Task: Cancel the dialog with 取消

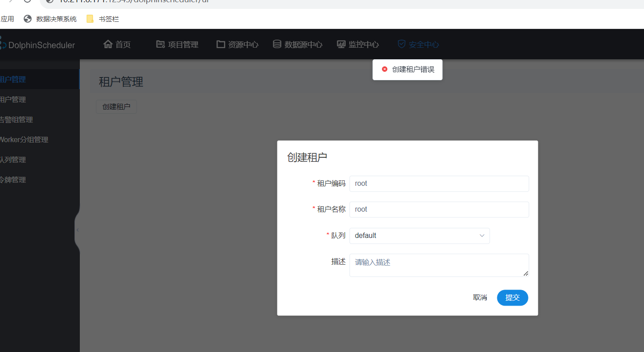Action: (480, 298)
